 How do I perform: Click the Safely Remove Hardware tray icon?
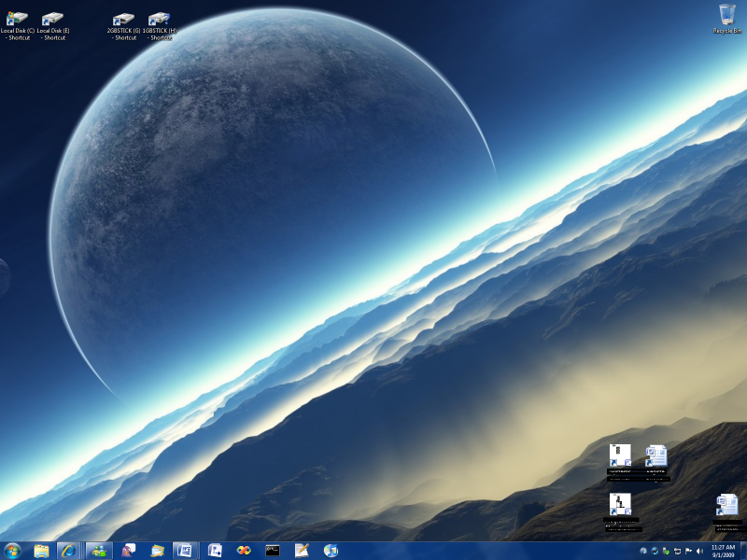coord(666,552)
